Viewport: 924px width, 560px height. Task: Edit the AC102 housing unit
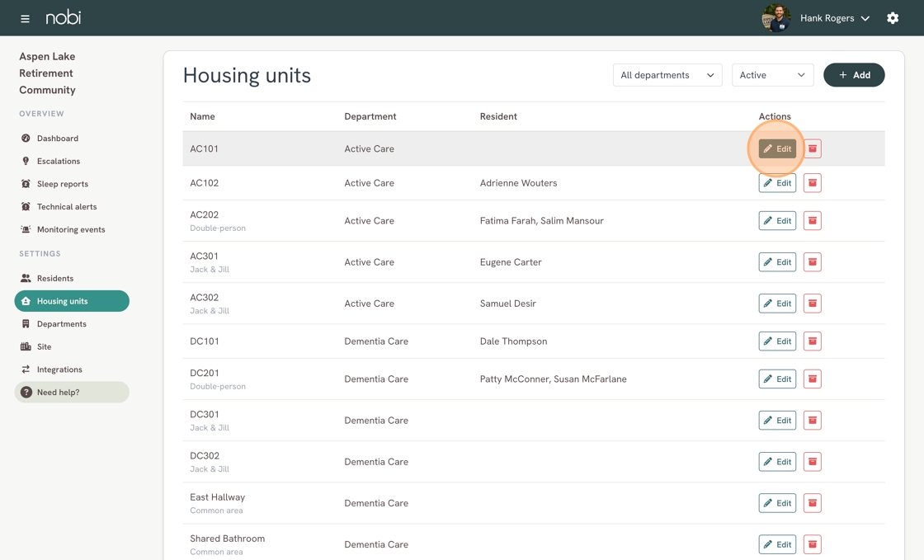click(777, 183)
